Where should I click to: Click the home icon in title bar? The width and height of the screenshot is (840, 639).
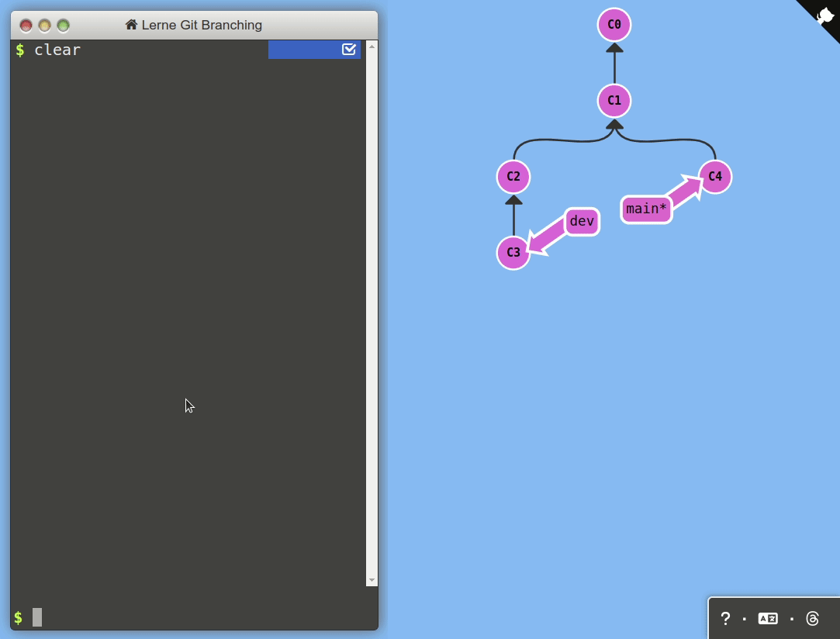(x=131, y=25)
